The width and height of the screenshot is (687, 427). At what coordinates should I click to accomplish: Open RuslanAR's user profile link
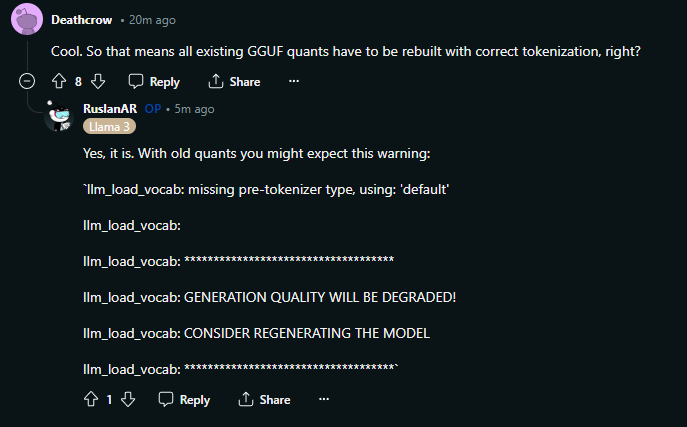coord(110,109)
